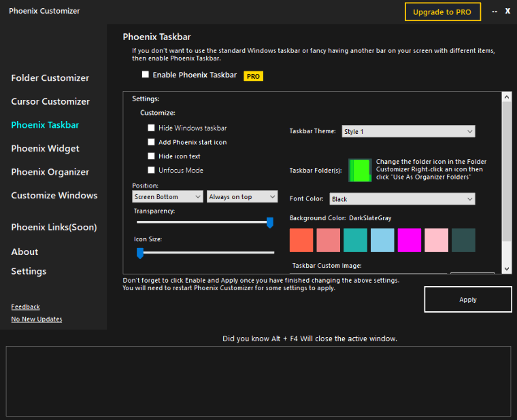517x420 pixels.
Task: Click the Apply button
Action: tap(468, 300)
